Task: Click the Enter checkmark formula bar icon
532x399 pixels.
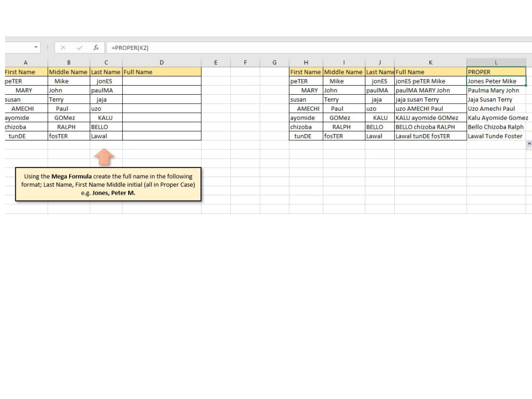Action: [x=80, y=48]
